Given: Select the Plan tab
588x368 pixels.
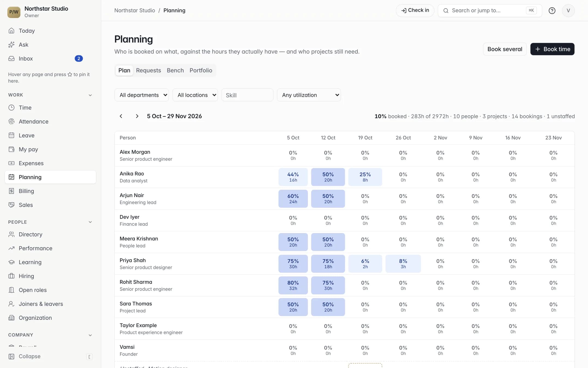Looking at the screenshot, I should coord(124,70).
